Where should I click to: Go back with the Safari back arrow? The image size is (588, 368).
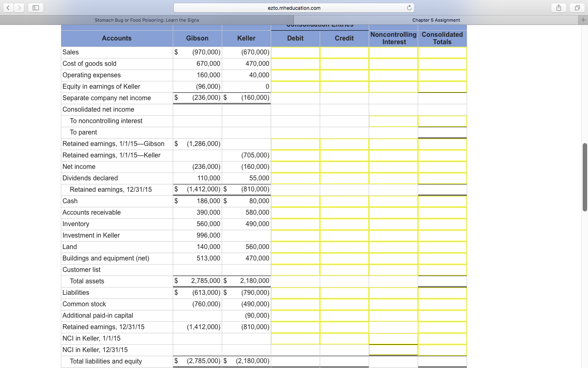click(x=8, y=8)
